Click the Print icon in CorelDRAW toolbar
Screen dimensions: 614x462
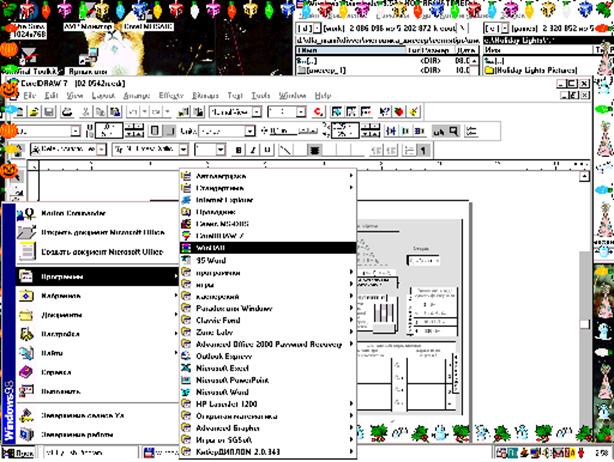(x=67, y=112)
